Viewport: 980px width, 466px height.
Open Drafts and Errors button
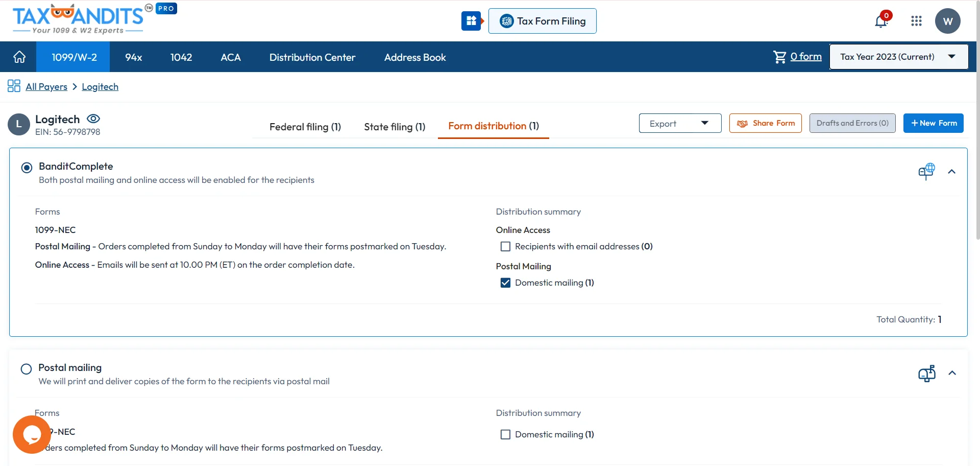click(852, 123)
